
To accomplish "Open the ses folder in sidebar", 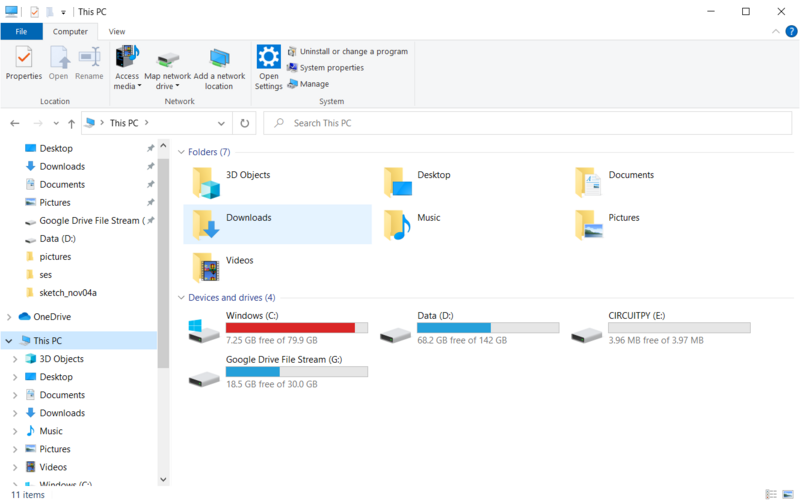I will pos(45,275).
